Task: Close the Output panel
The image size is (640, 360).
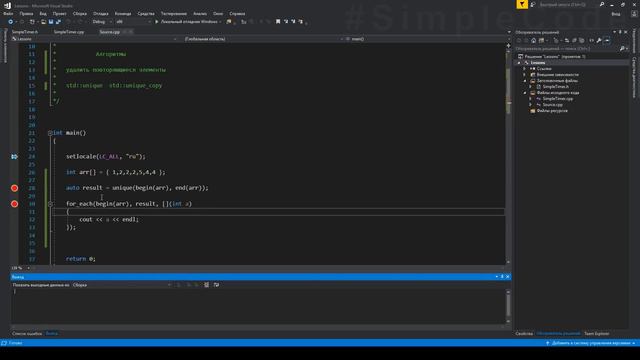Action: [x=507, y=277]
